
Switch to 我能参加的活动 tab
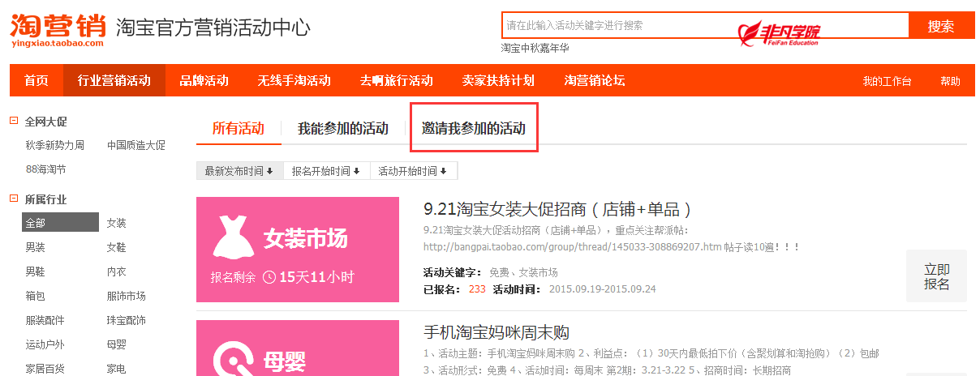click(343, 128)
